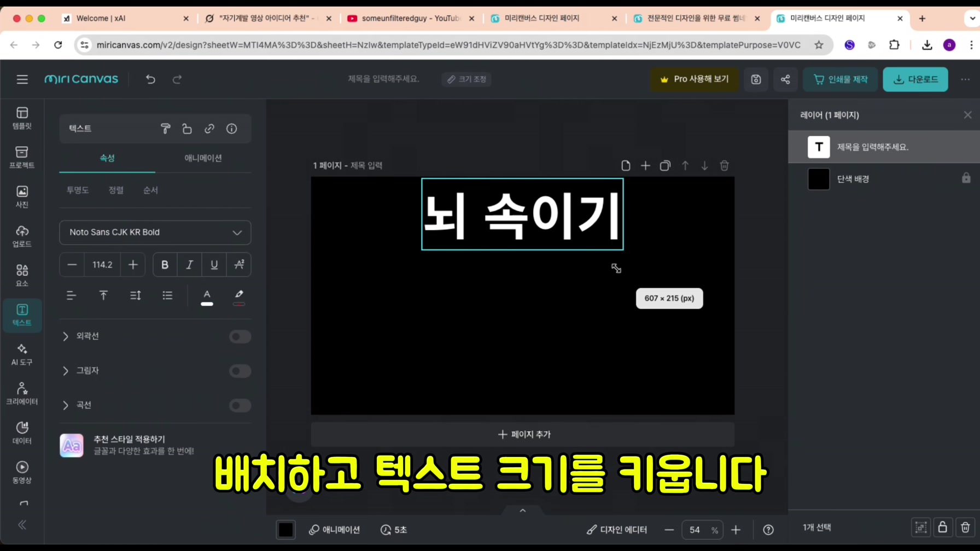The height and width of the screenshot is (551, 980).
Task: Select the 순서 order option
Action: click(x=150, y=190)
